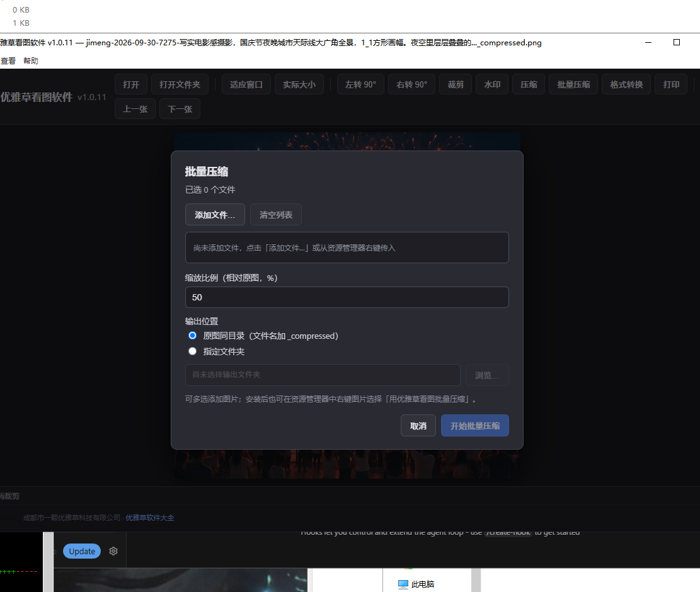Click the 清空列表 button

pos(276,215)
